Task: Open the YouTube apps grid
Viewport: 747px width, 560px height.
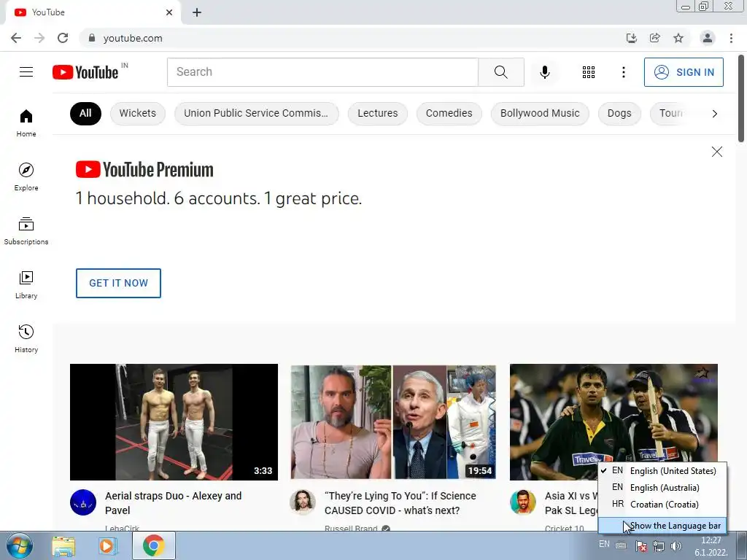Action: tap(589, 72)
